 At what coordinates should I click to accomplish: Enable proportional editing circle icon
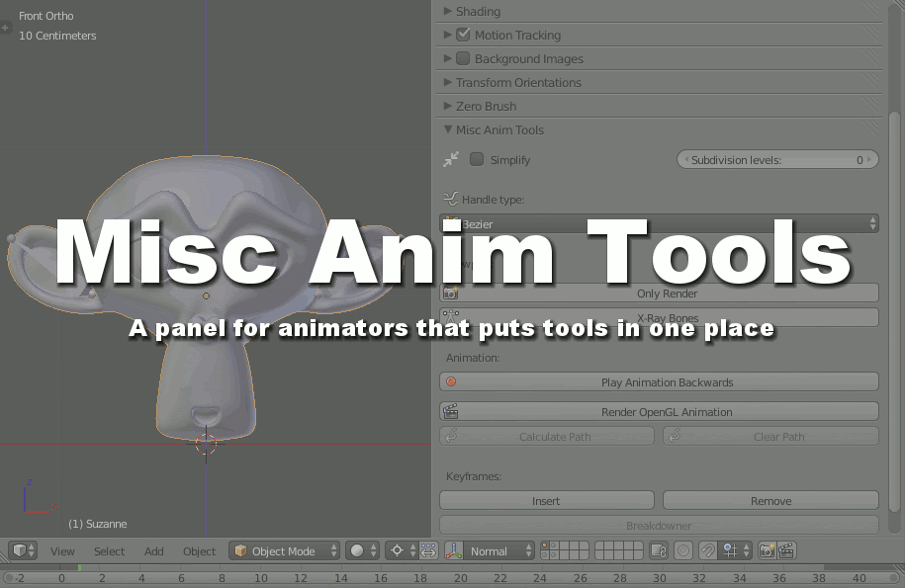point(683,550)
